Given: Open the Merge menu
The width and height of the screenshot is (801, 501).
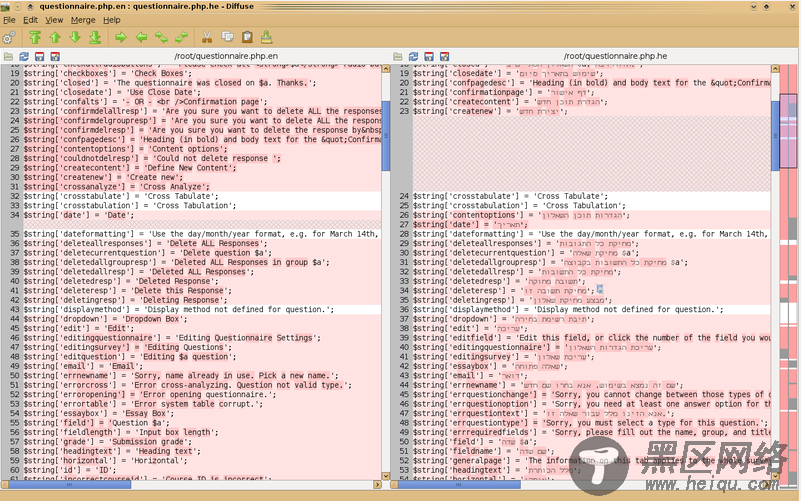Looking at the screenshot, I should pos(83,20).
